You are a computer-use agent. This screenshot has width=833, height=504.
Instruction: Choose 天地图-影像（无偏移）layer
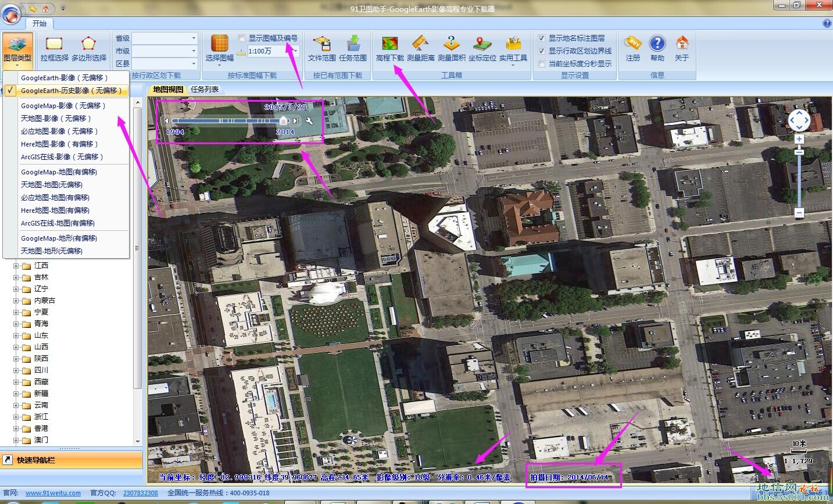click(x=66, y=118)
